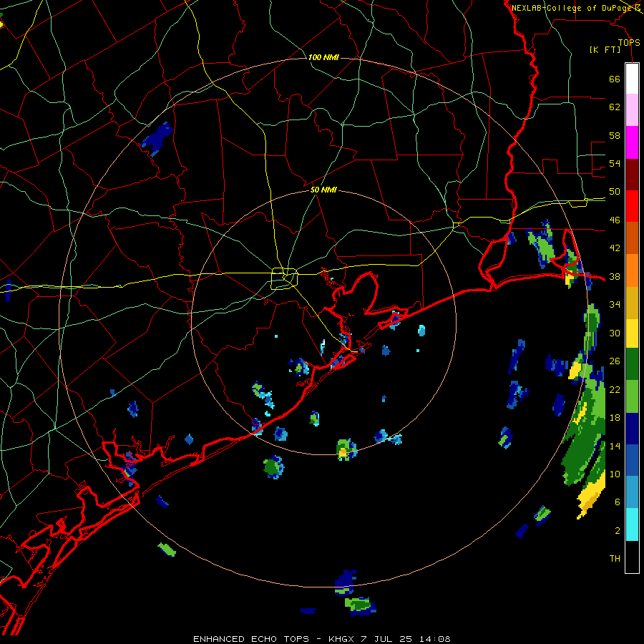Screen dimensions: 644x644
Task: Click the '10' legend value
Action: pos(615,474)
